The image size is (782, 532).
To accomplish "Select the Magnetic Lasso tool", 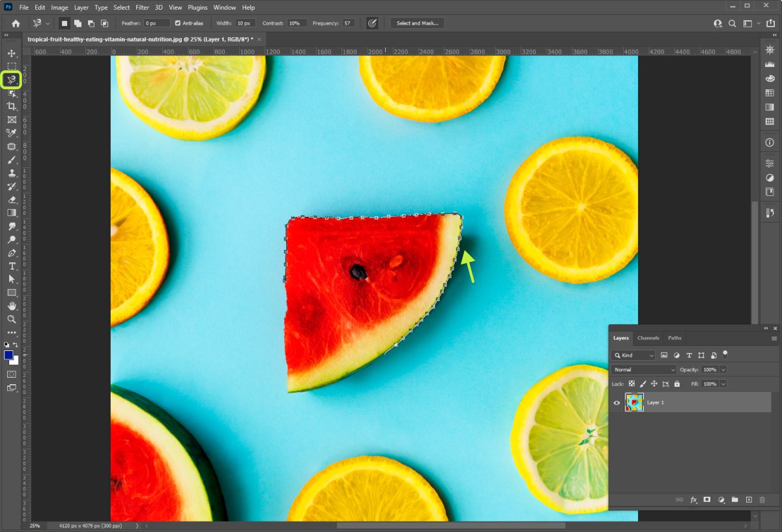I will tap(12, 80).
